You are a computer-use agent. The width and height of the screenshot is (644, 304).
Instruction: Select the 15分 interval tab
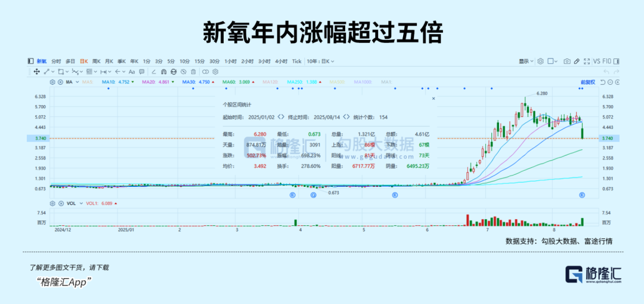pos(200,62)
